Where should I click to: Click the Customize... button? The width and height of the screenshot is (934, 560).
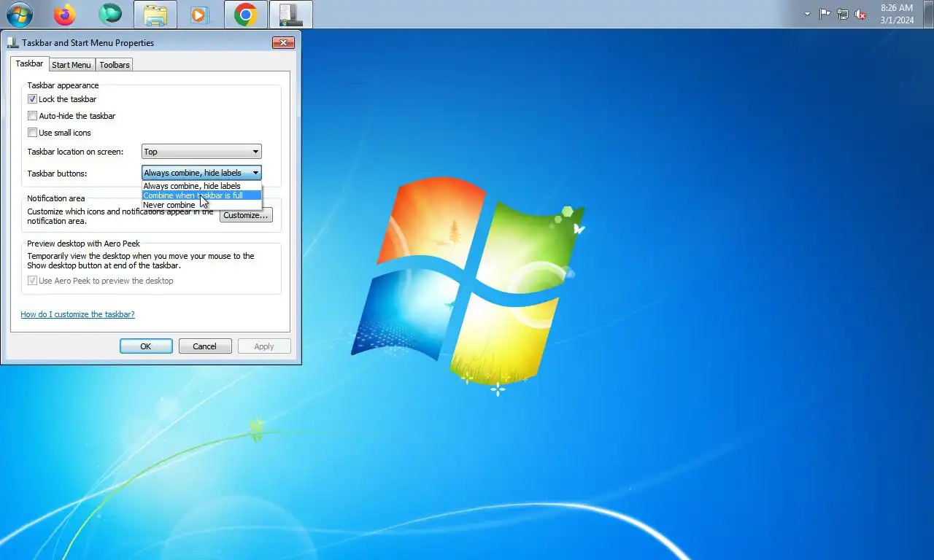point(246,215)
